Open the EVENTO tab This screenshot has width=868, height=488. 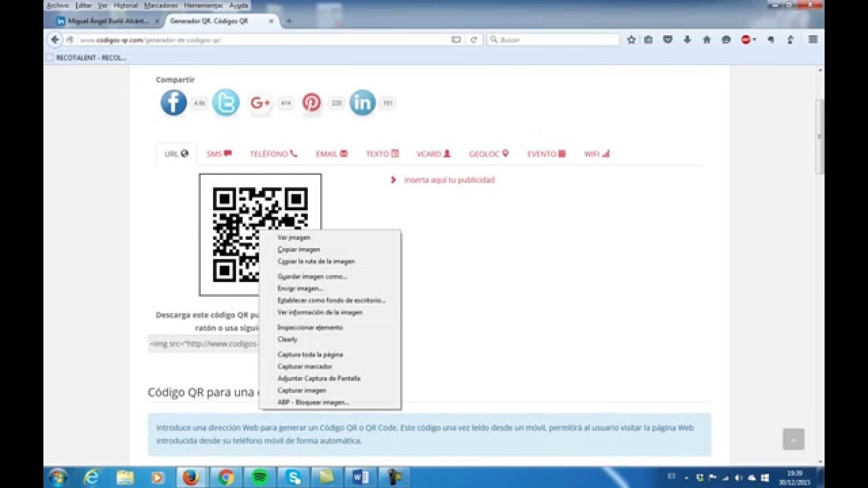point(547,154)
